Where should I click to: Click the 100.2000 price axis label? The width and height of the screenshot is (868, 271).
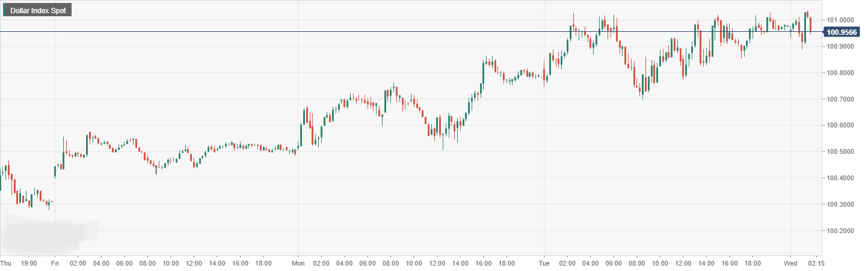[841, 231]
